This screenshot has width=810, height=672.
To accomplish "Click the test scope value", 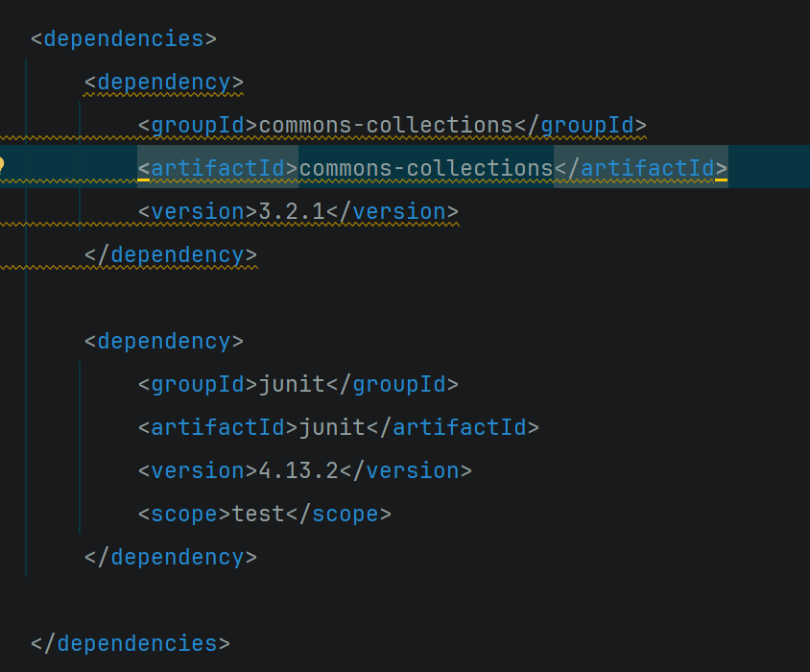I will [258, 515].
